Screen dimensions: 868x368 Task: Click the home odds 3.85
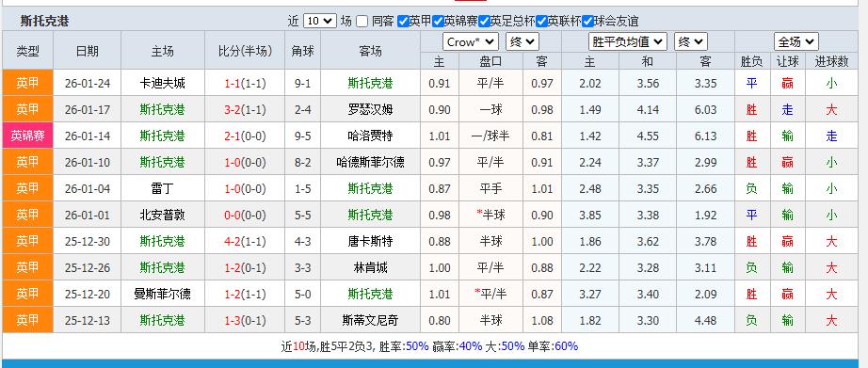coord(590,216)
